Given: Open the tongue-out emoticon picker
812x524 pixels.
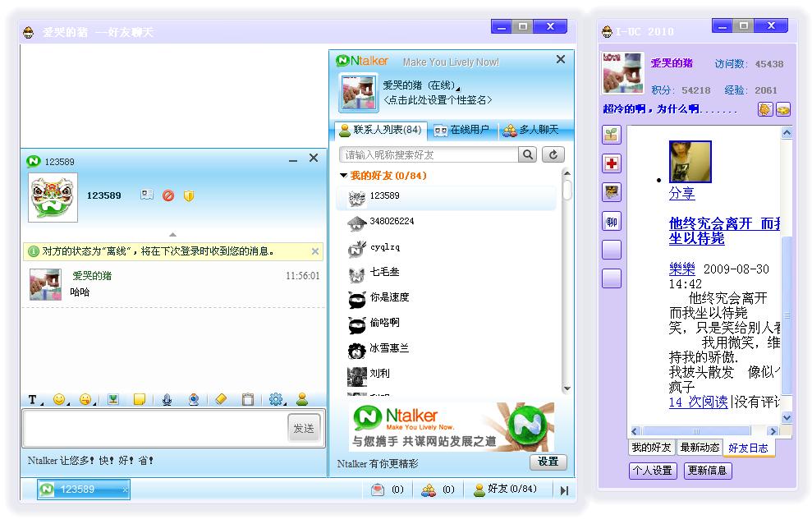Looking at the screenshot, I should (85, 399).
